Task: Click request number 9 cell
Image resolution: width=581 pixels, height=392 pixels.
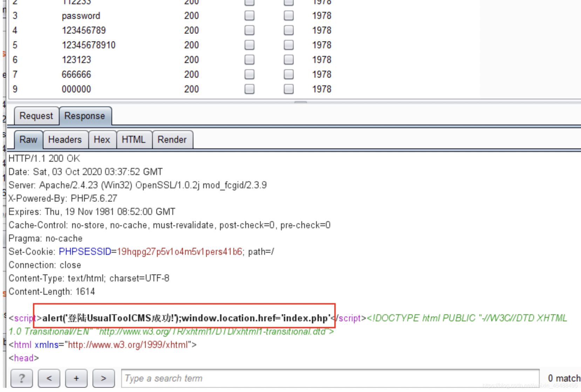Action: (15, 89)
